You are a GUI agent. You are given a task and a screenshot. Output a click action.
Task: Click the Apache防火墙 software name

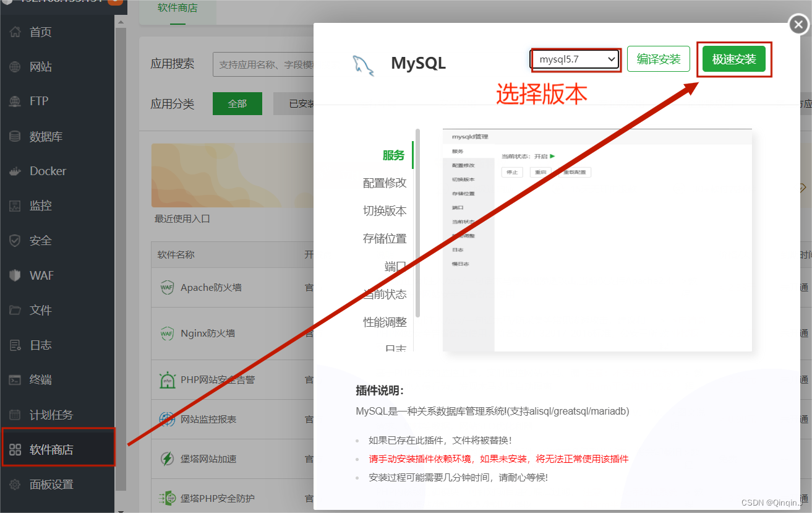pos(211,288)
